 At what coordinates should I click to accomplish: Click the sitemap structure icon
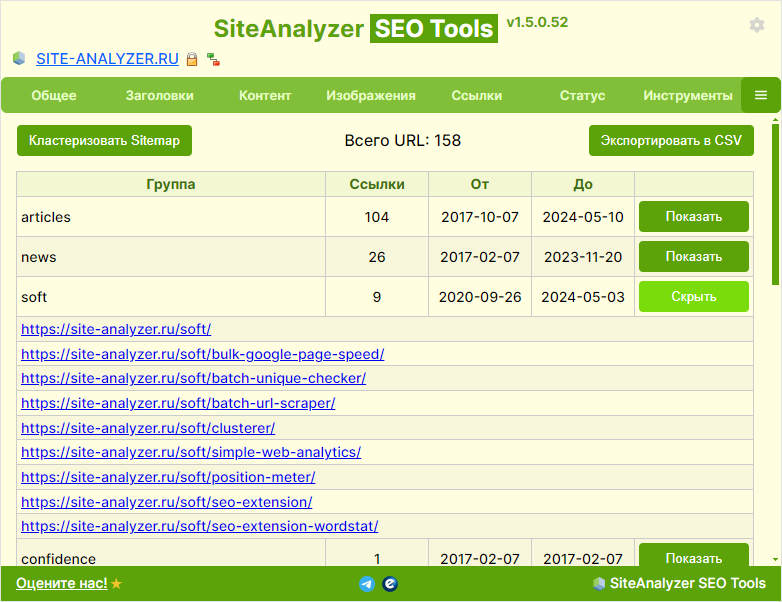click(x=213, y=59)
